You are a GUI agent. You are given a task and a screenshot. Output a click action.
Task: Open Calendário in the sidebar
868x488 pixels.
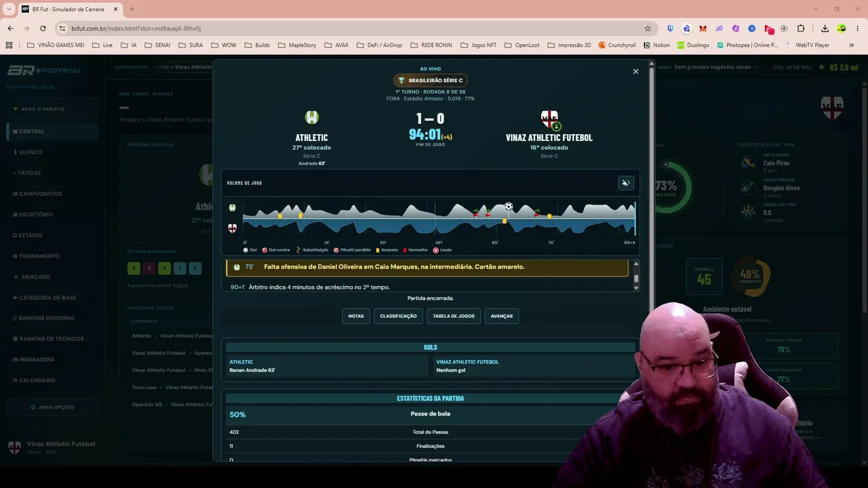(x=52, y=380)
